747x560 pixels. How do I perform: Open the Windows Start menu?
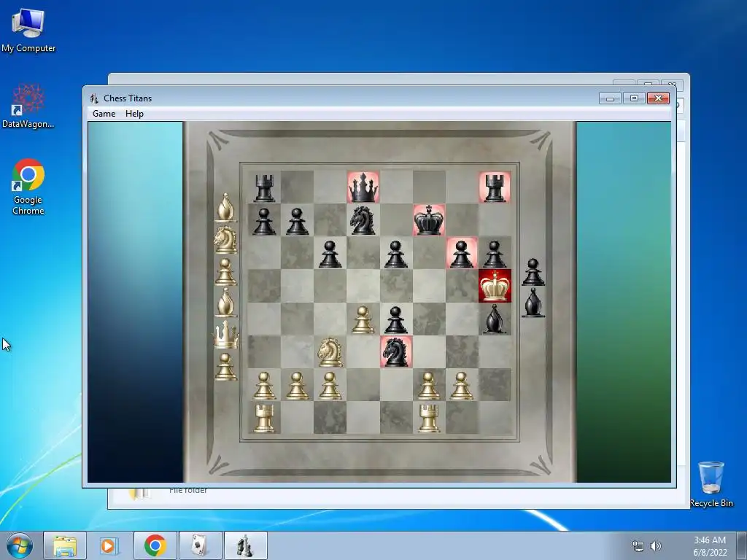tap(19, 545)
